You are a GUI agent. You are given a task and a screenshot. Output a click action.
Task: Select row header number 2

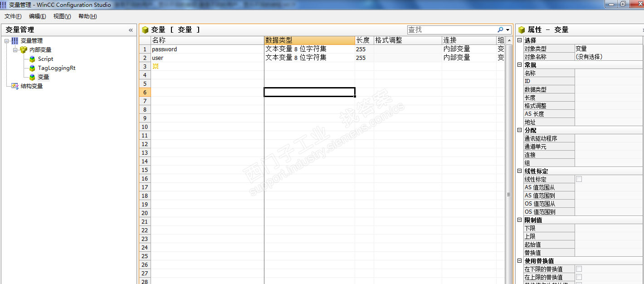[x=145, y=58]
